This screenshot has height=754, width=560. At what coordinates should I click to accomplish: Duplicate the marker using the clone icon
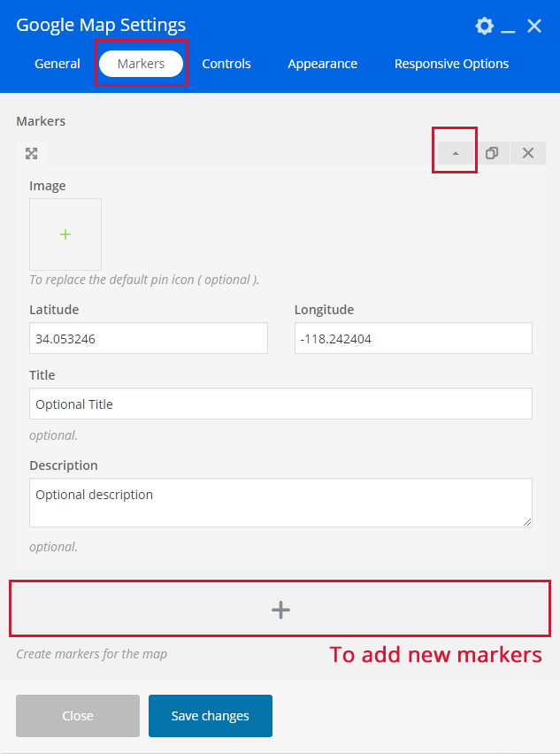[492, 153]
